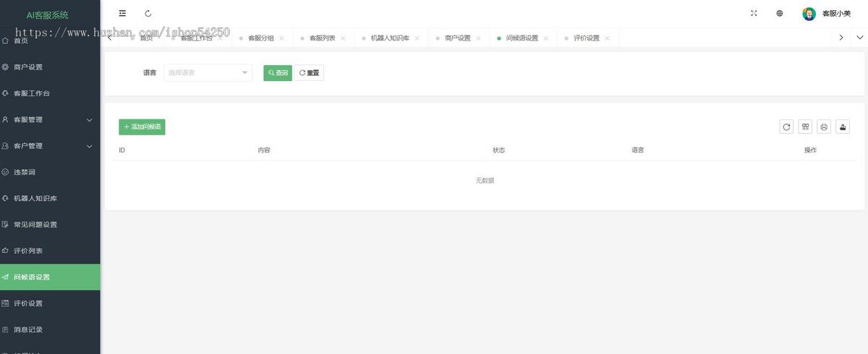Close the 商户设置 tab
Screen dimensions: 868x354
478,38
